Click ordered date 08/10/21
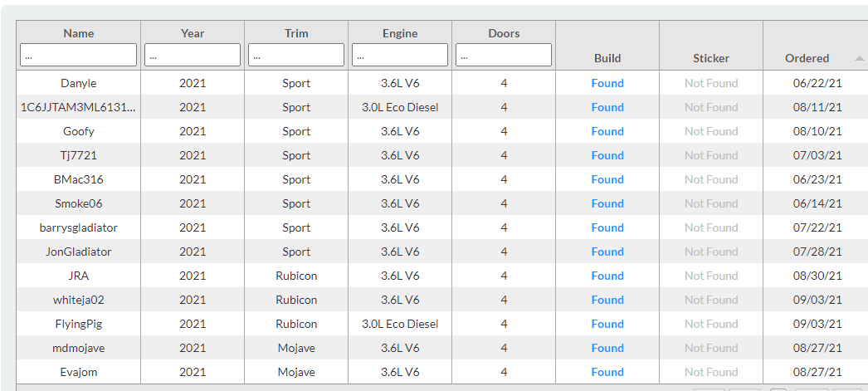This screenshot has height=391, width=868. point(817,131)
